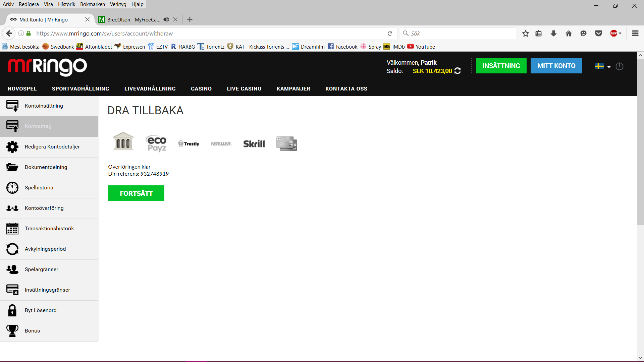This screenshot has height=362, width=644.
Task: Choose Trustly as withdrawal method
Action: 189,144
